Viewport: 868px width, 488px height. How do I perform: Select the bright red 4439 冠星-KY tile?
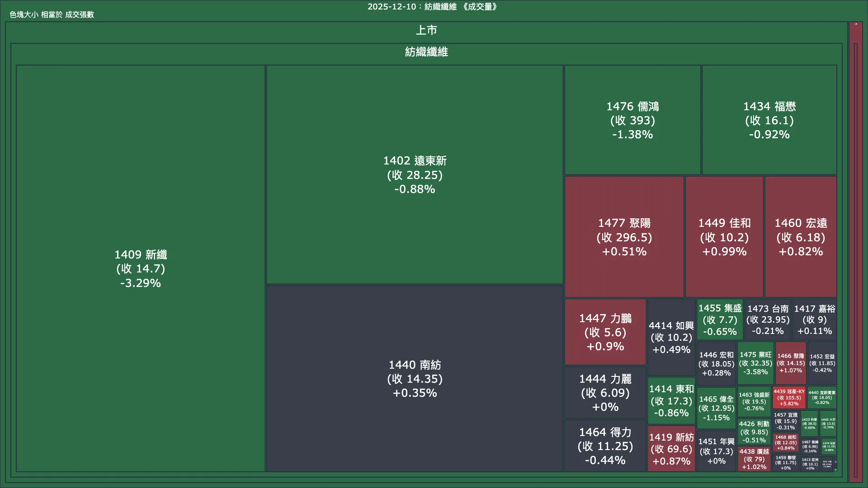[x=789, y=398]
